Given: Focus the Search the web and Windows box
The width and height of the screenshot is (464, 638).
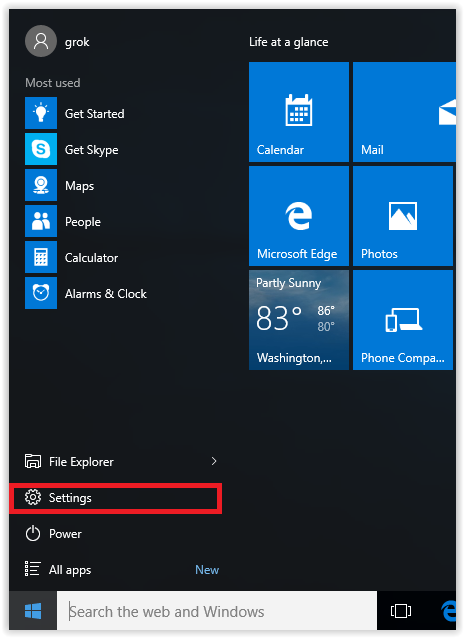Looking at the screenshot, I should pos(217,611).
